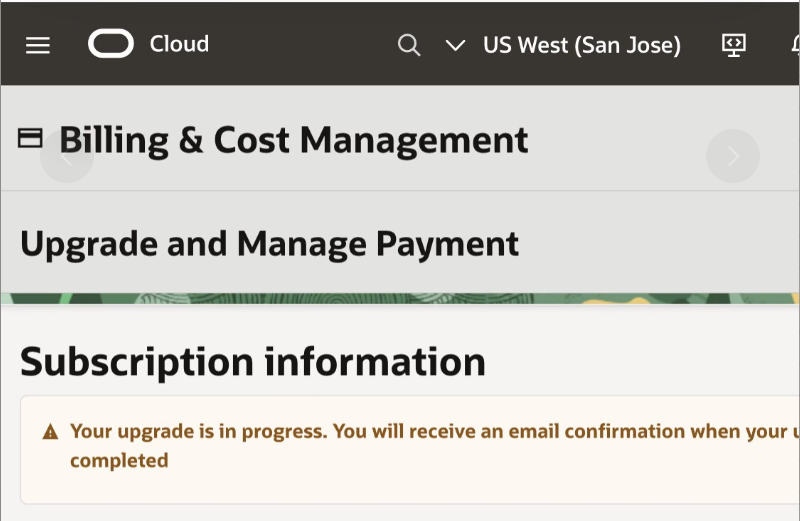Image resolution: width=800 pixels, height=521 pixels.
Task: Select the Billing & Cost Management title
Action: [x=293, y=140]
